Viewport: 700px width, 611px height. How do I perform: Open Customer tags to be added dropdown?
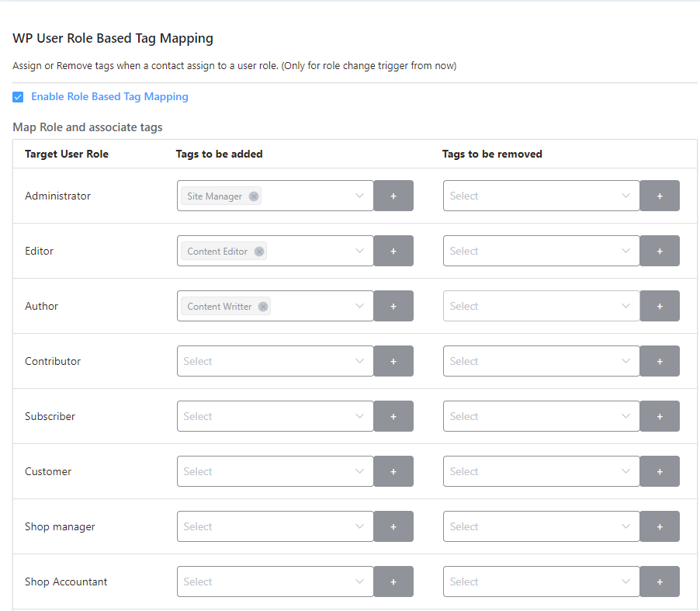[275, 472]
